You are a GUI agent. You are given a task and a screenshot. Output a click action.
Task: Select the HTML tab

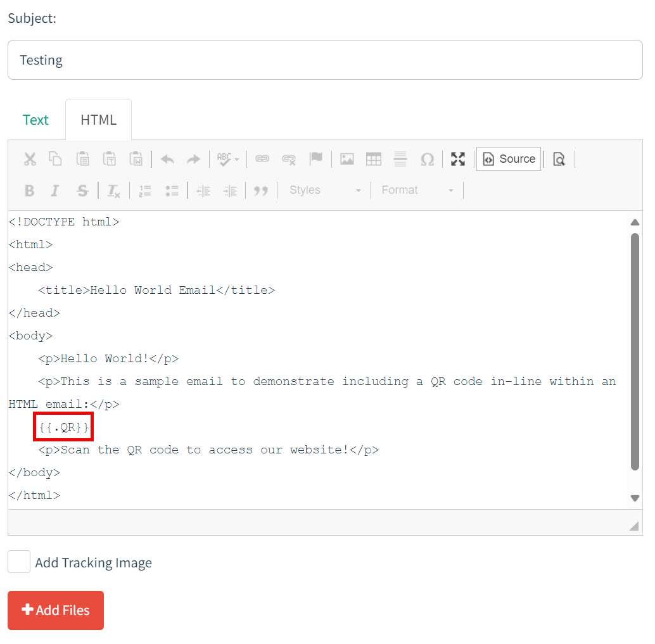[99, 120]
